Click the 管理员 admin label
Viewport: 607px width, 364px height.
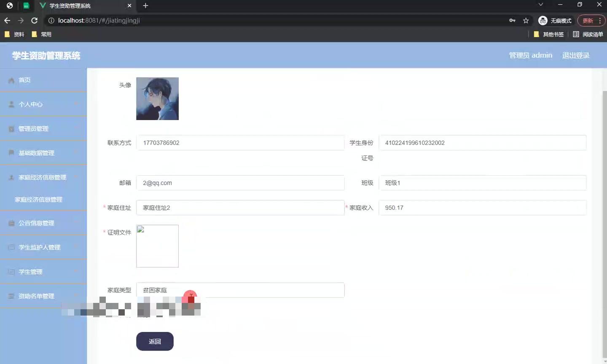pos(530,55)
